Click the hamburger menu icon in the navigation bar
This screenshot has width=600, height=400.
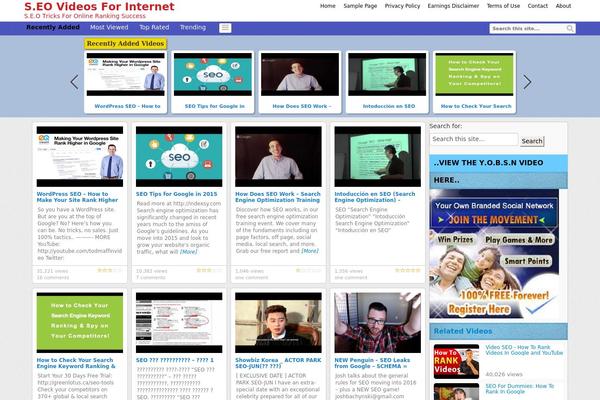click(x=225, y=28)
